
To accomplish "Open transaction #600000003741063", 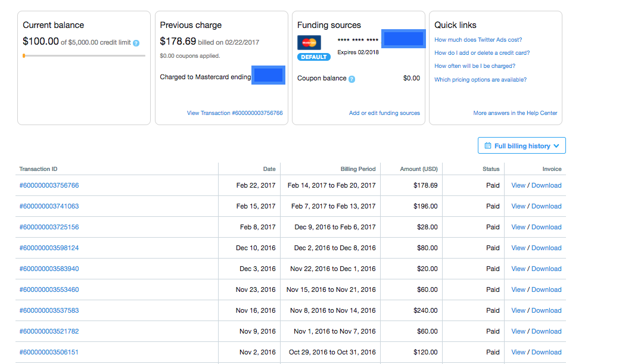I will click(x=49, y=206).
